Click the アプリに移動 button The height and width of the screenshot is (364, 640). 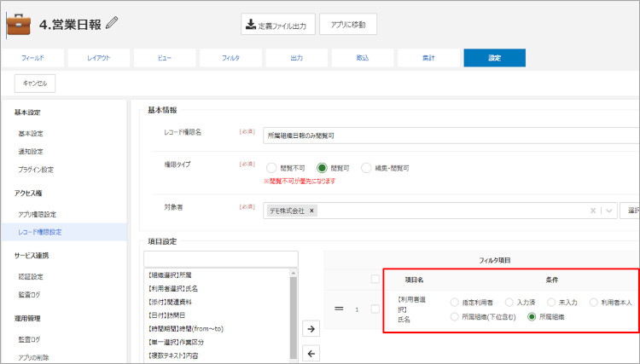tap(348, 25)
